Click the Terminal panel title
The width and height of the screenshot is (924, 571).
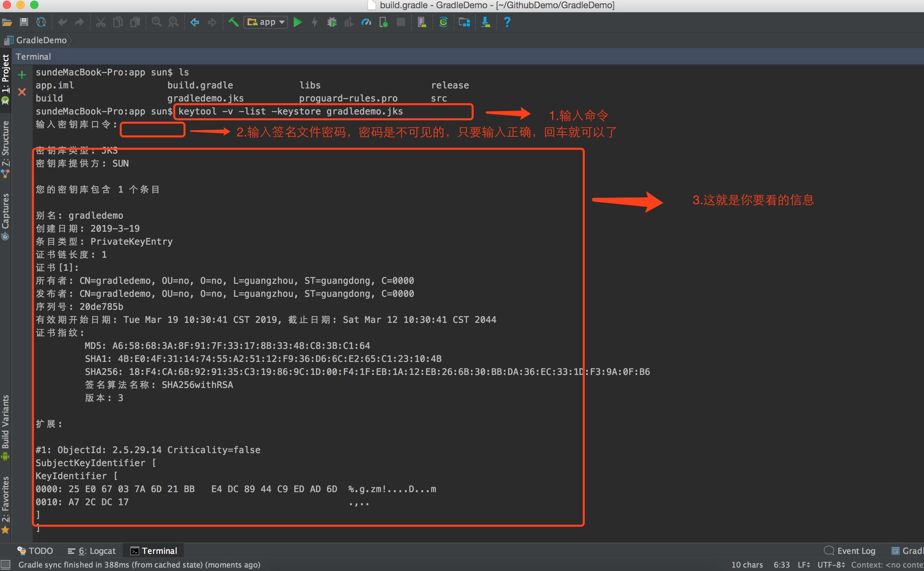click(33, 57)
